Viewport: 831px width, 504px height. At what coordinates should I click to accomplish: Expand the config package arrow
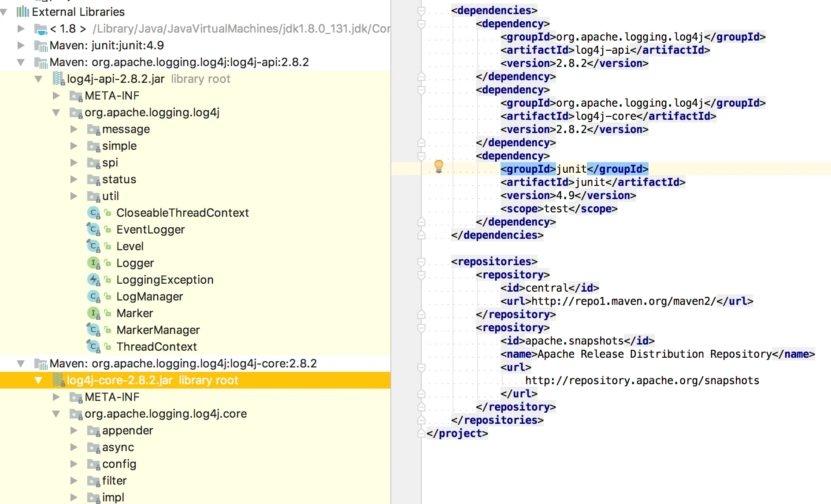(x=74, y=464)
